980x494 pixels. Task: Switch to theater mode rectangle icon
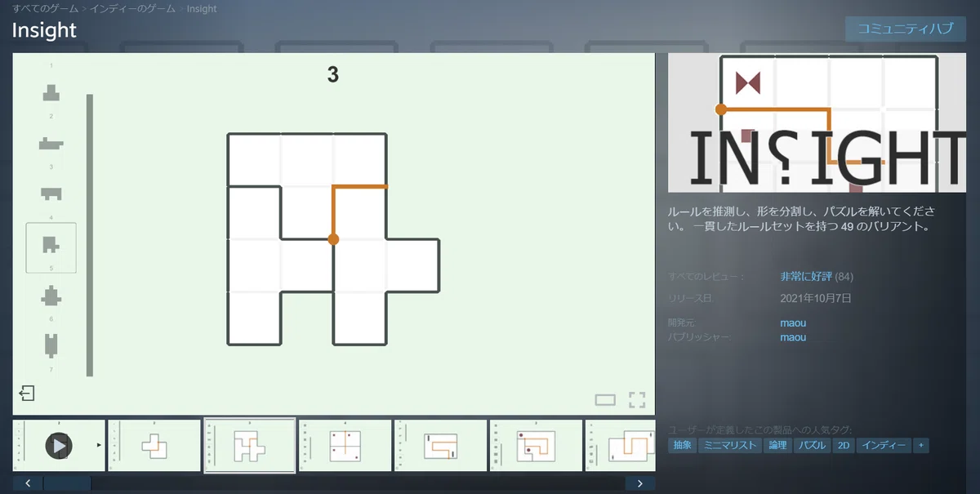point(605,400)
